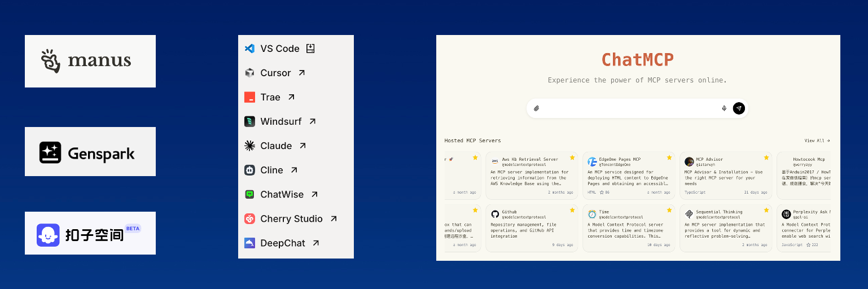Click the Claude starburst logo icon
868x289 pixels.
(x=249, y=146)
